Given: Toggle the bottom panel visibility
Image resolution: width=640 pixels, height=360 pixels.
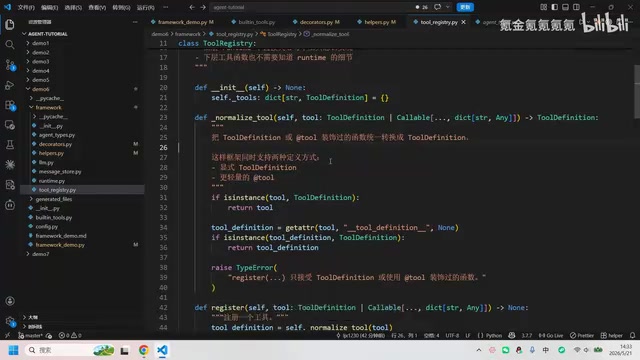Looking at the screenshot, I should pyautogui.click(x=565, y=7).
